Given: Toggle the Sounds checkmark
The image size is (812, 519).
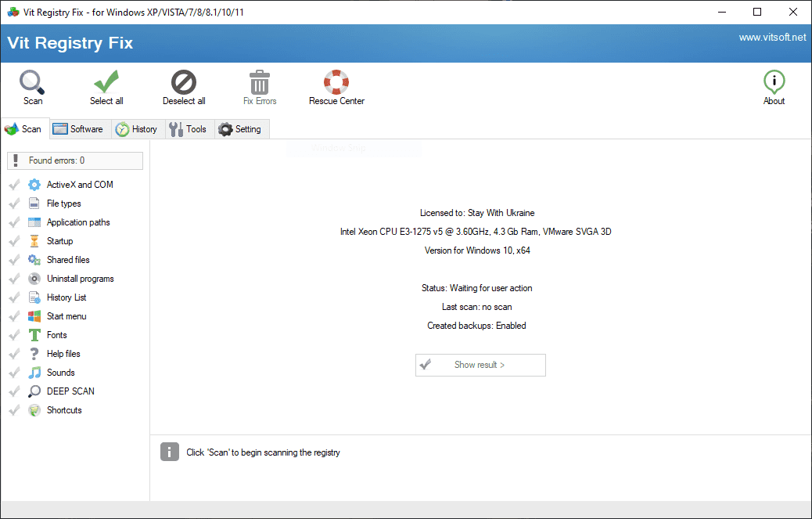Looking at the screenshot, I should coord(14,373).
